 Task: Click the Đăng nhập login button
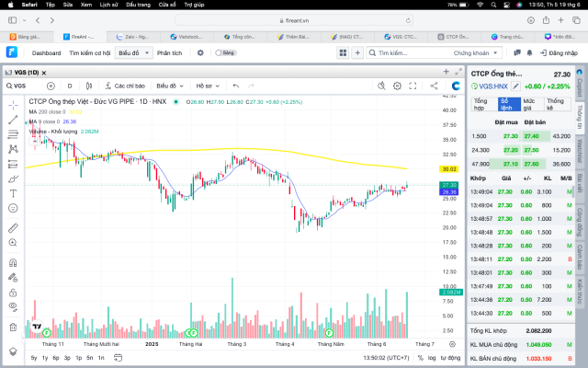pyautogui.click(x=559, y=53)
